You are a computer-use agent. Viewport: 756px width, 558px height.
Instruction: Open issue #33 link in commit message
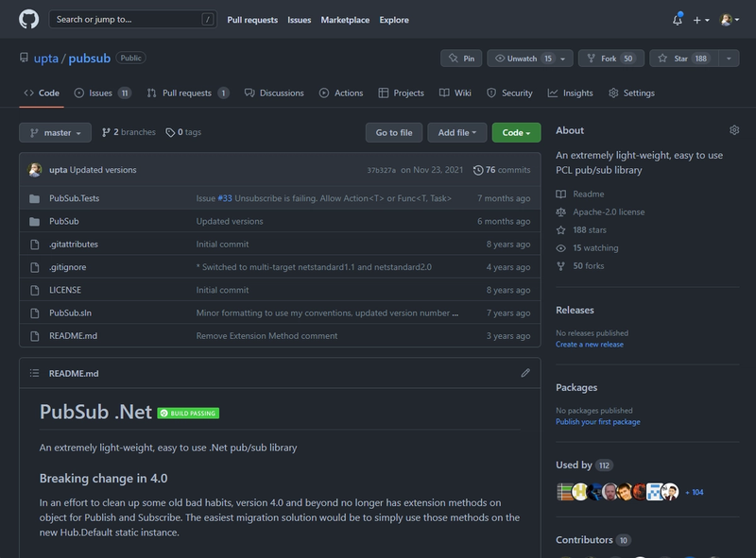225,198
